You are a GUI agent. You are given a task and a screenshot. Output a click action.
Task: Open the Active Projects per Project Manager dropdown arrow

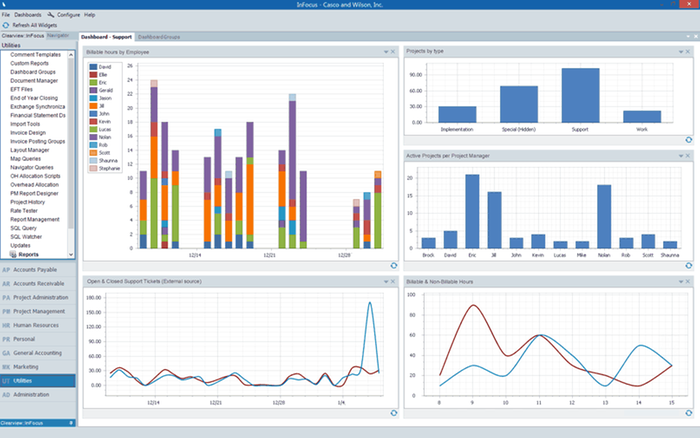(x=682, y=156)
